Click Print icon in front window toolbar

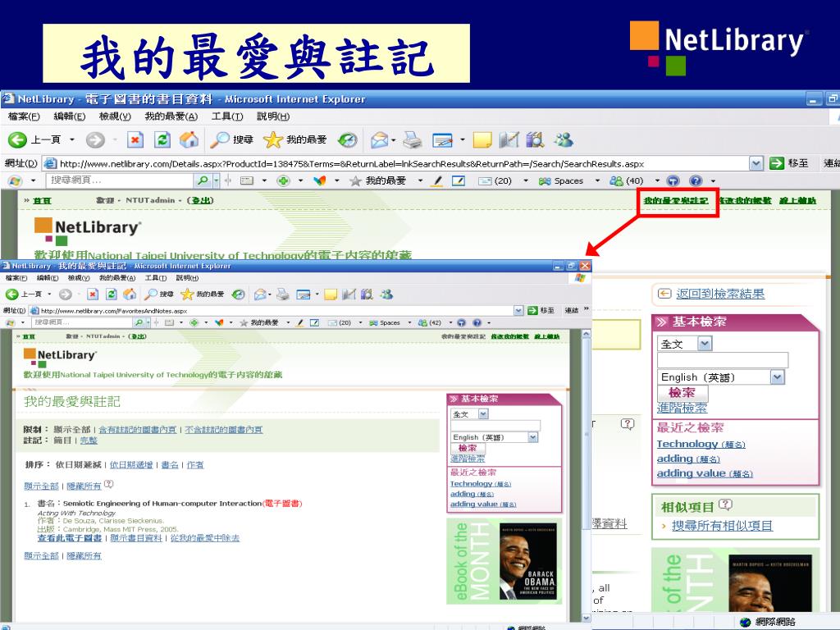coord(283,294)
